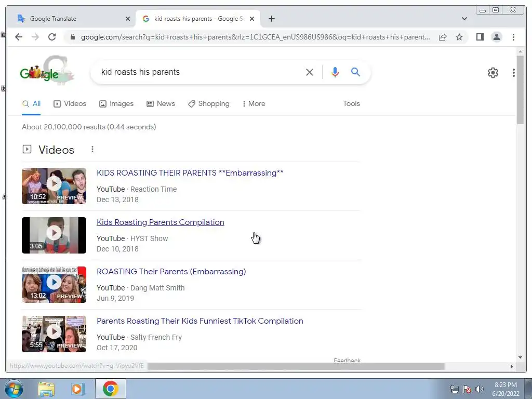Reload the current page
The width and height of the screenshot is (532, 399).
(52, 37)
